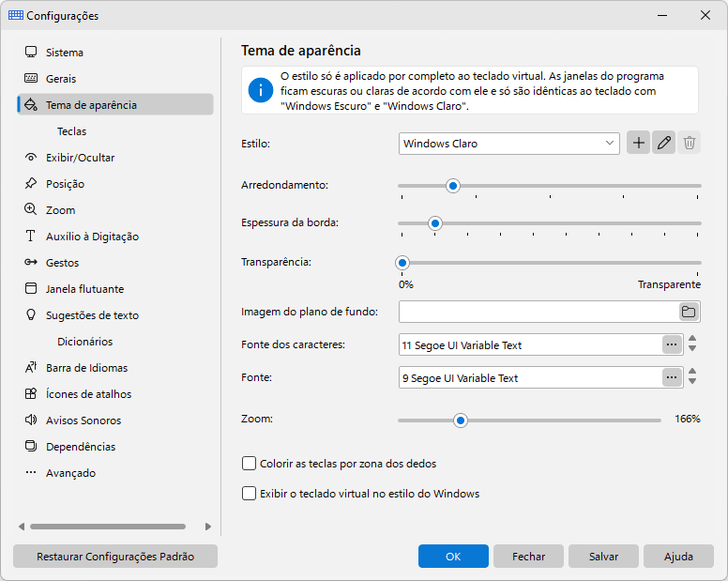Image resolution: width=728 pixels, height=581 pixels.
Task: Delete the style with trash button
Action: point(690,143)
